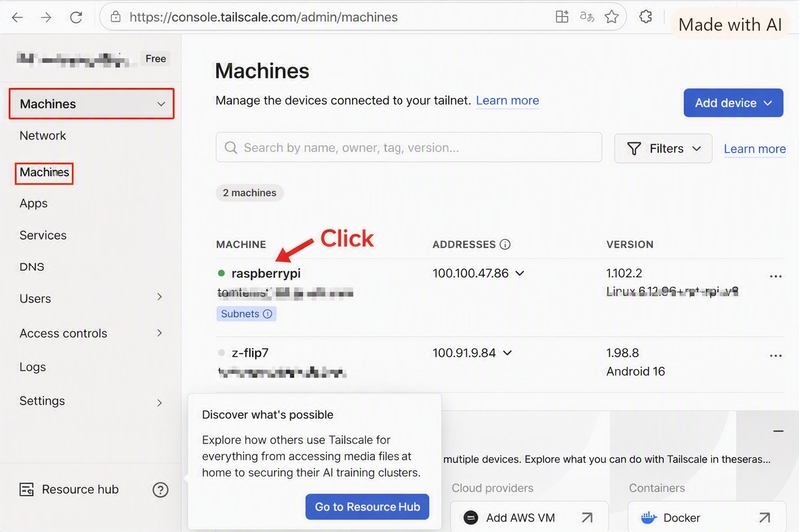
Task: Click the 2 machines count badge
Action: (x=249, y=193)
